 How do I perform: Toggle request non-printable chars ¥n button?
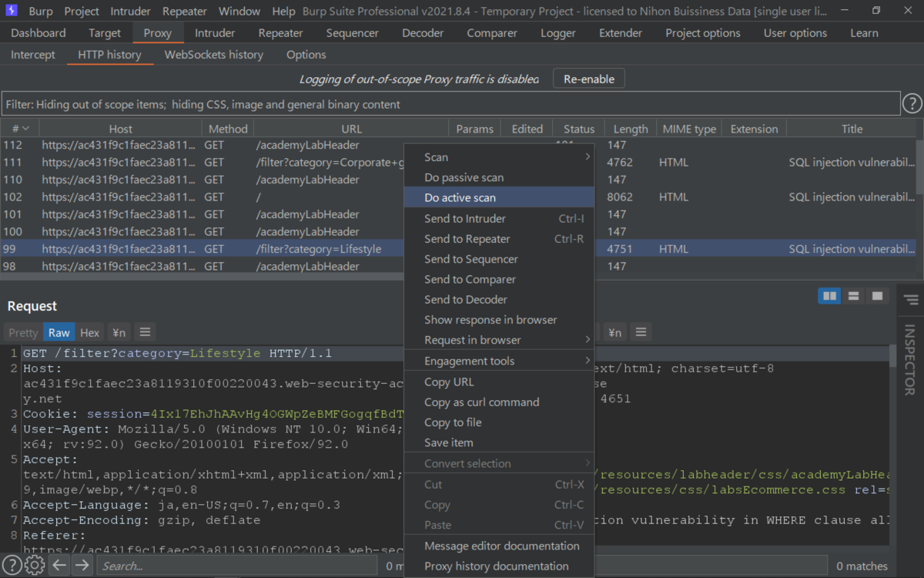pyautogui.click(x=119, y=332)
